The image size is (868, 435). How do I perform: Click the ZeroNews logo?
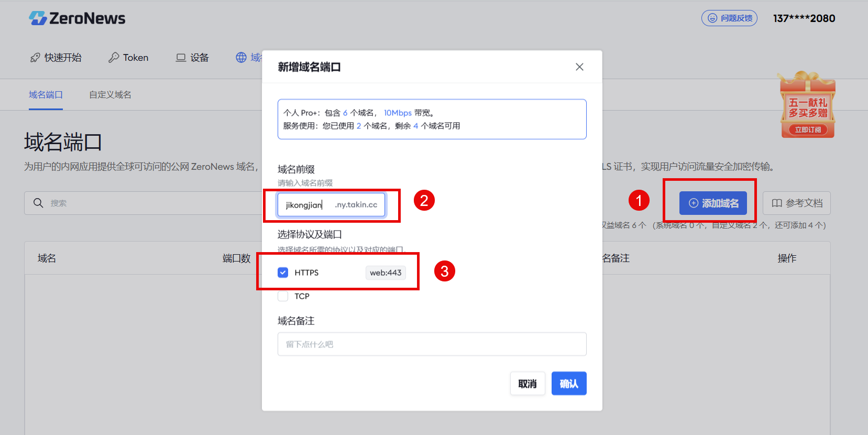77,18
